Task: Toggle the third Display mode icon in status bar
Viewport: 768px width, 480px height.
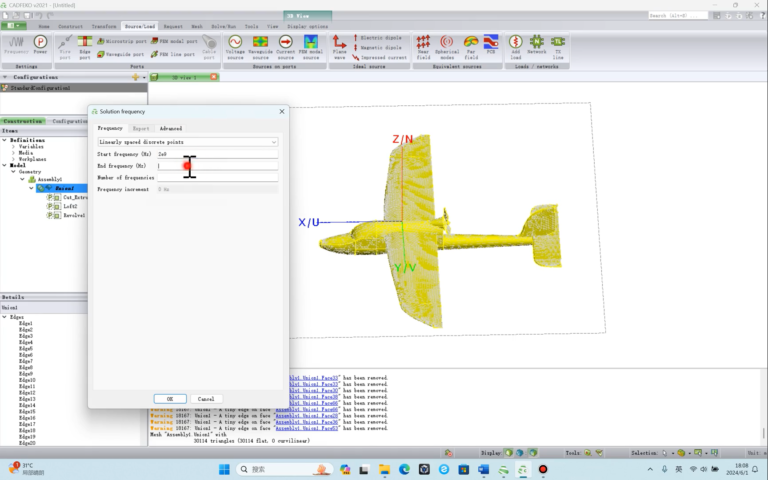Action: (x=532, y=453)
